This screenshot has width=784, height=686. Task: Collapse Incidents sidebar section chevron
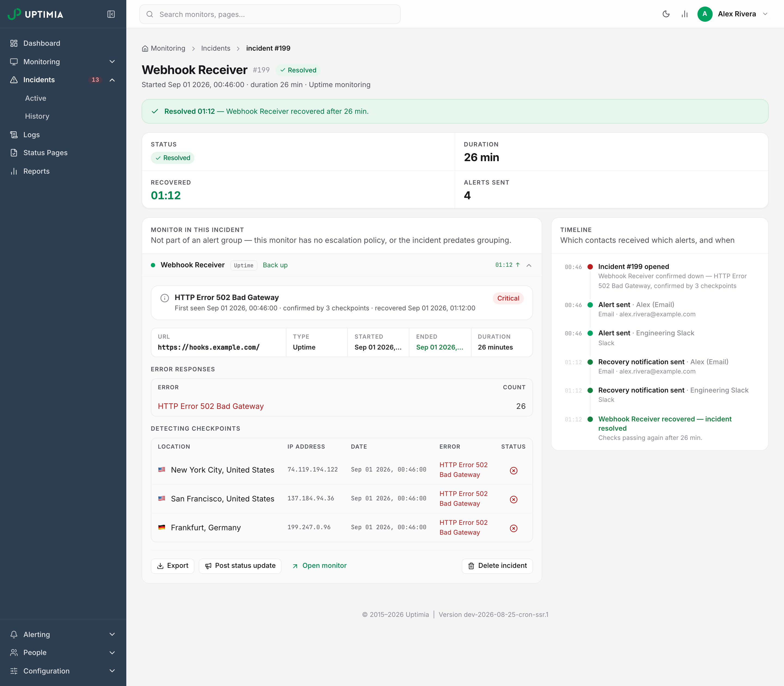point(112,80)
